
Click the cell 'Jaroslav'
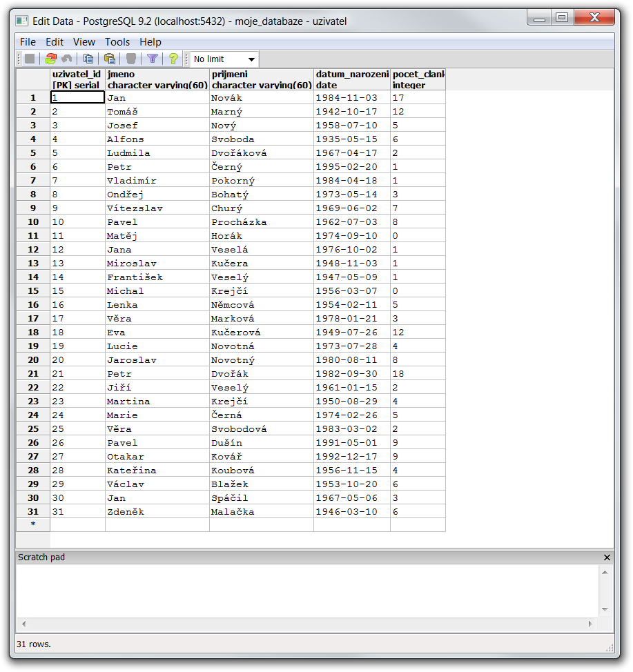pos(157,360)
